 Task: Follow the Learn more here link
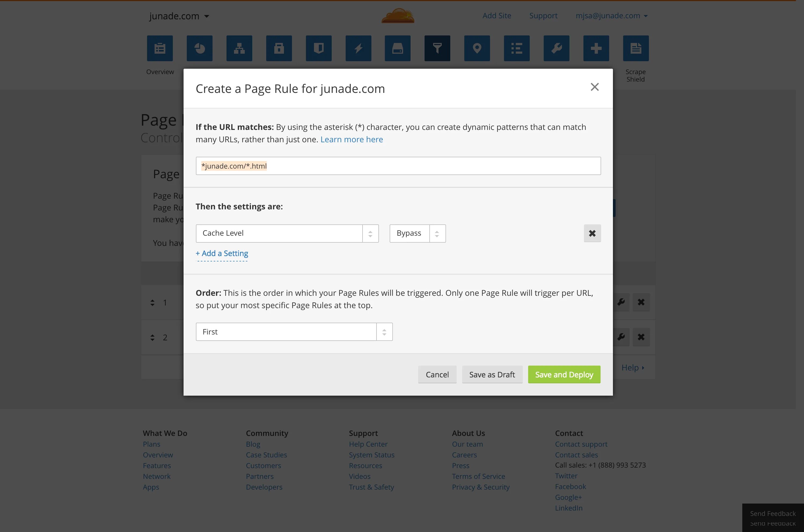coord(352,140)
